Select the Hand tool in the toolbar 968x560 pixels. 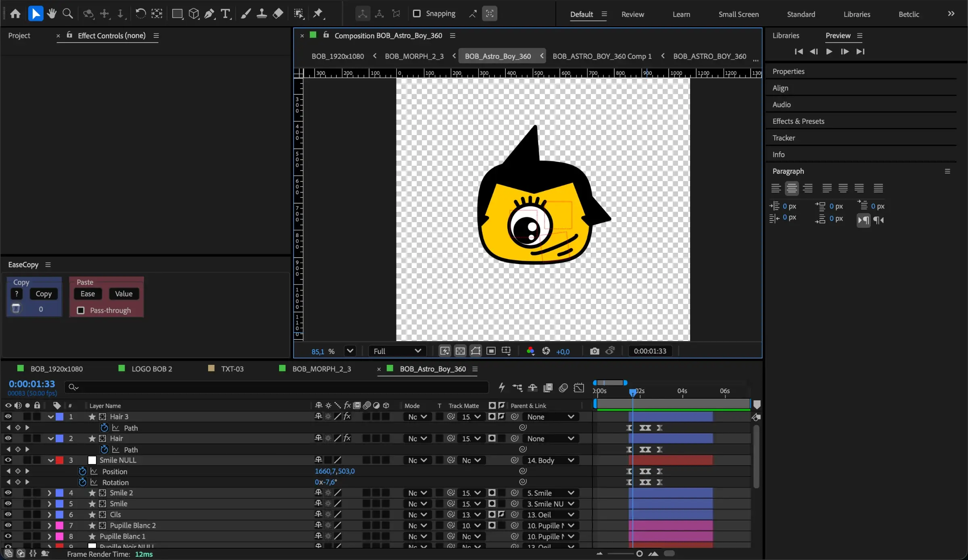click(x=51, y=14)
